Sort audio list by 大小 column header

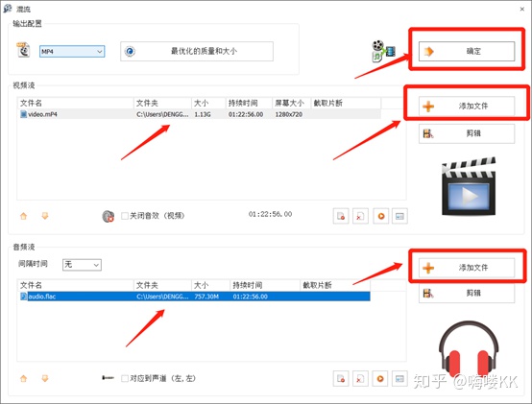pos(210,285)
